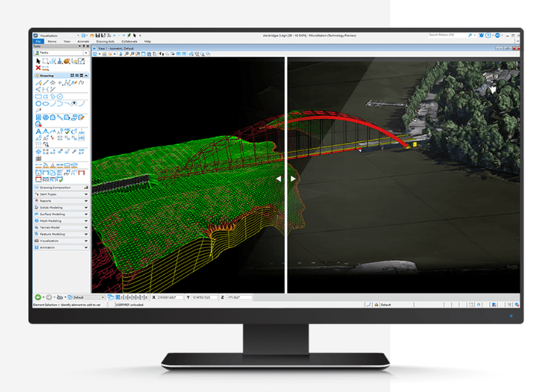Image resolution: width=540 pixels, height=392 pixels.
Task: Collapse the Drawing task group
Action: tap(86, 75)
